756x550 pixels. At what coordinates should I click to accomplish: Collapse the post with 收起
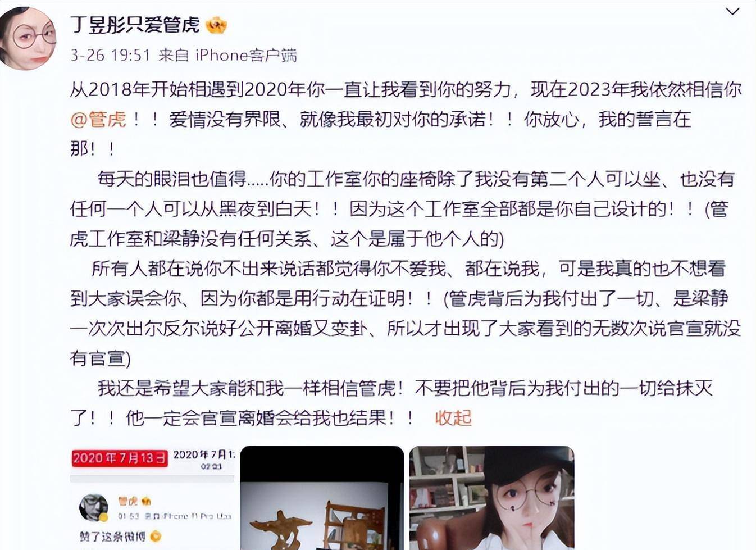[453, 417]
